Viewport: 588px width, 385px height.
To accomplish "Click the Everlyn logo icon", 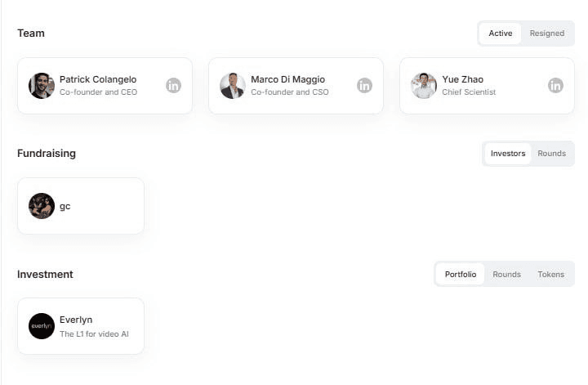I will (x=42, y=326).
